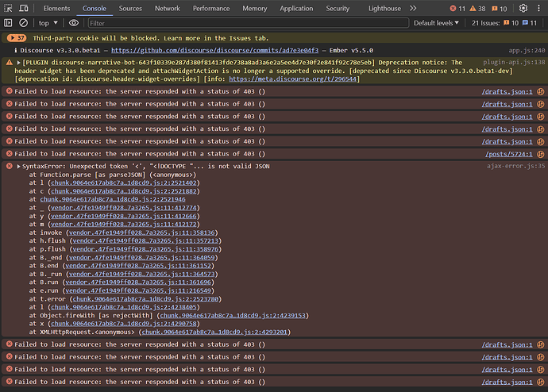Open the 'top' JavaScript context dropdown

pos(48,23)
